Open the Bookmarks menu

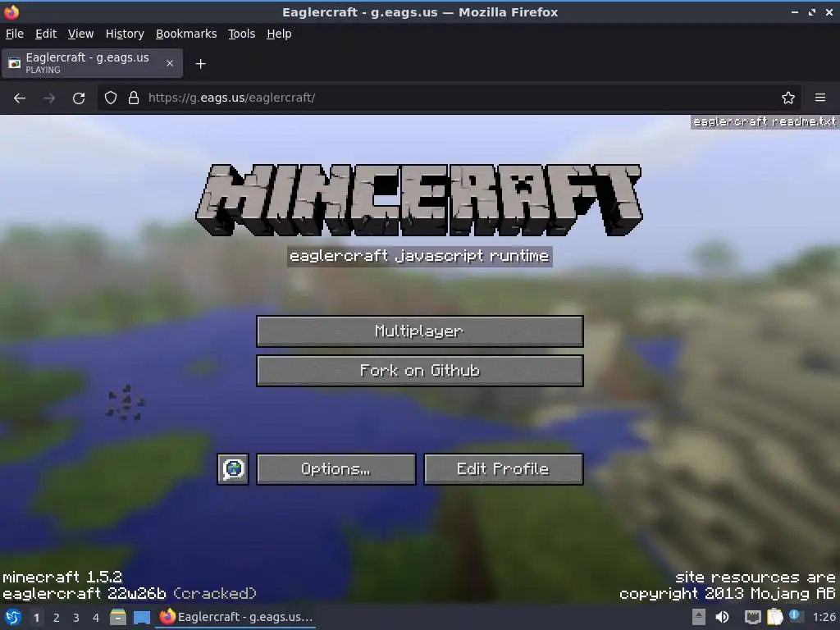tap(186, 34)
